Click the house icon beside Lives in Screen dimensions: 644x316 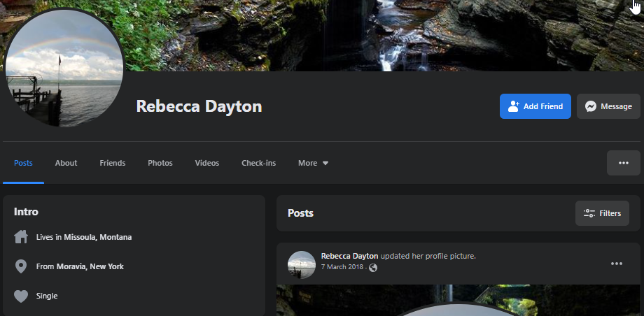[21, 237]
